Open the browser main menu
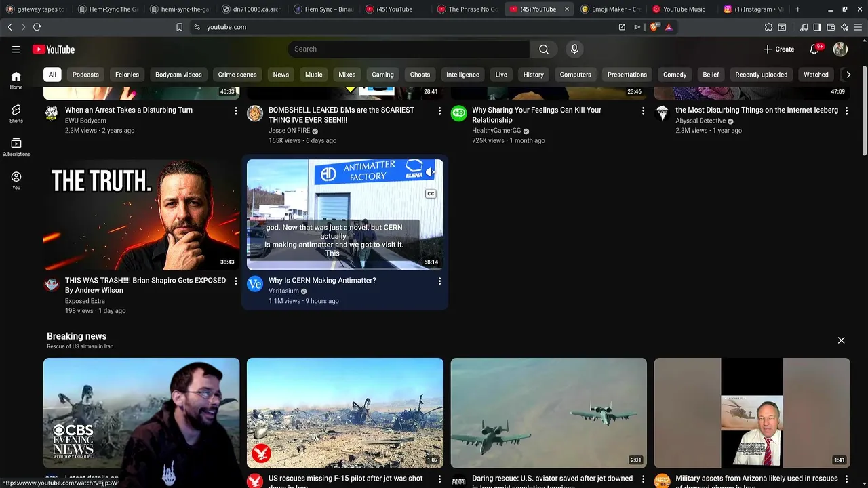The height and width of the screenshot is (488, 868). pyautogui.click(x=859, y=27)
